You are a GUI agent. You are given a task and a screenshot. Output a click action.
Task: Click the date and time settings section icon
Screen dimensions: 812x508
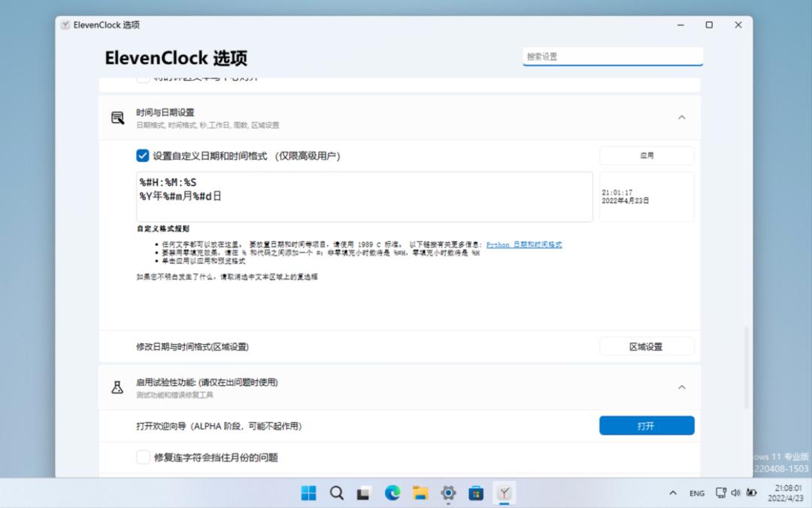point(117,117)
